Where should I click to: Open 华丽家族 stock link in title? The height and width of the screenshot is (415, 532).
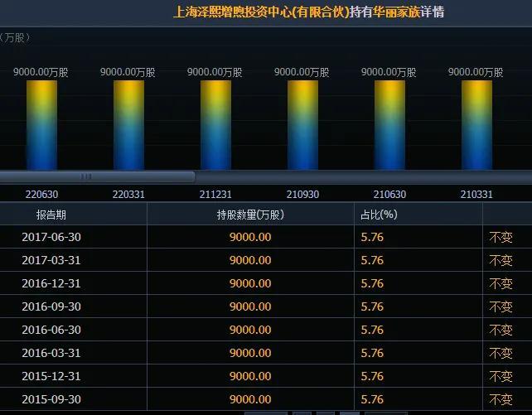point(396,12)
